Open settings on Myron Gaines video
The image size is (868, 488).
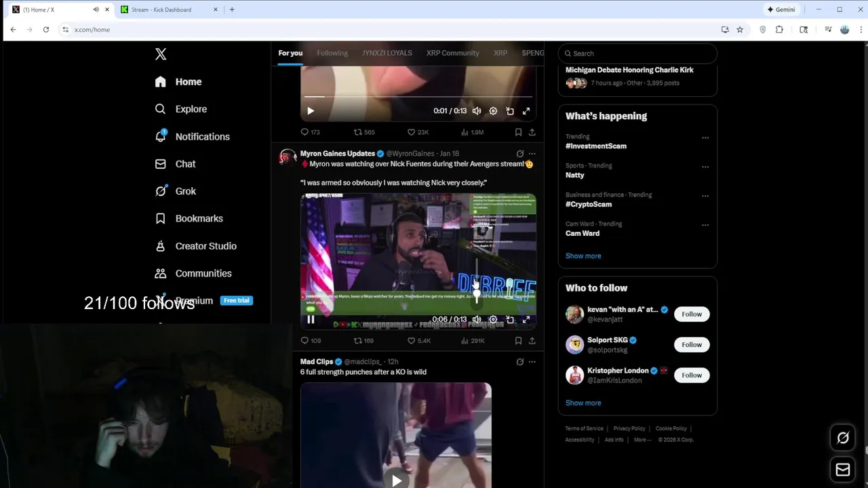click(x=493, y=320)
